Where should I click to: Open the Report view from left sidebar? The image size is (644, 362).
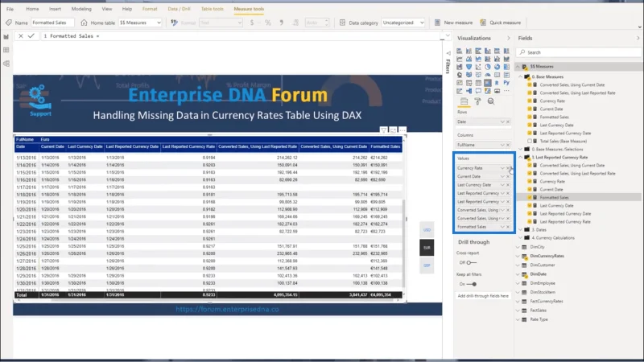click(x=6, y=37)
